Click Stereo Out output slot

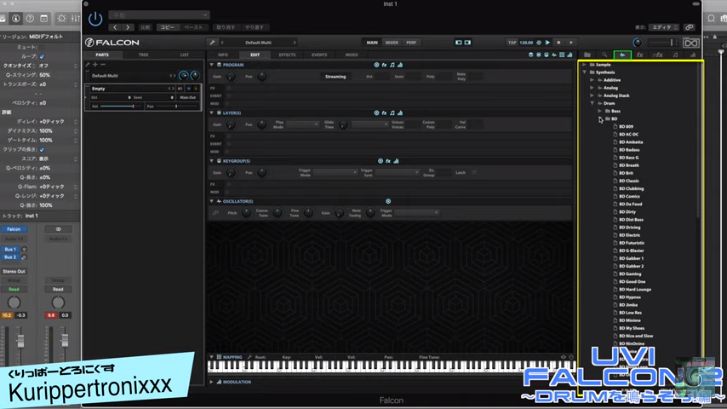(x=14, y=271)
